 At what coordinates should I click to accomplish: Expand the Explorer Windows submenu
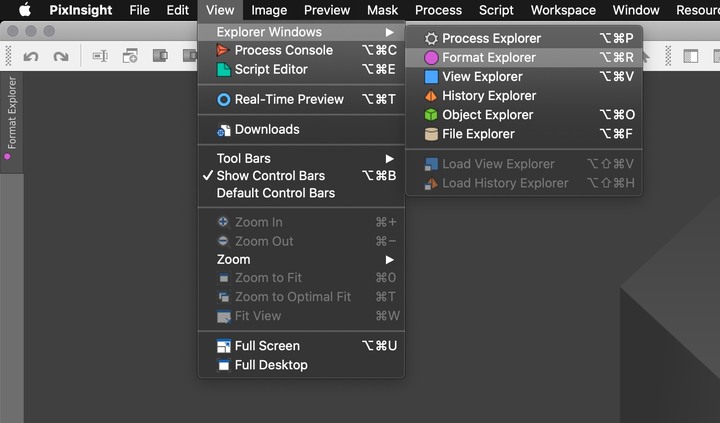pyautogui.click(x=301, y=32)
